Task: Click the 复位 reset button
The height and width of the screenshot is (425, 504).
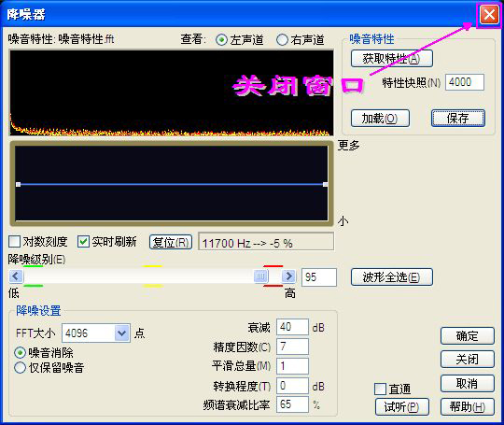Action: pyautogui.click(x=171, y=242)
